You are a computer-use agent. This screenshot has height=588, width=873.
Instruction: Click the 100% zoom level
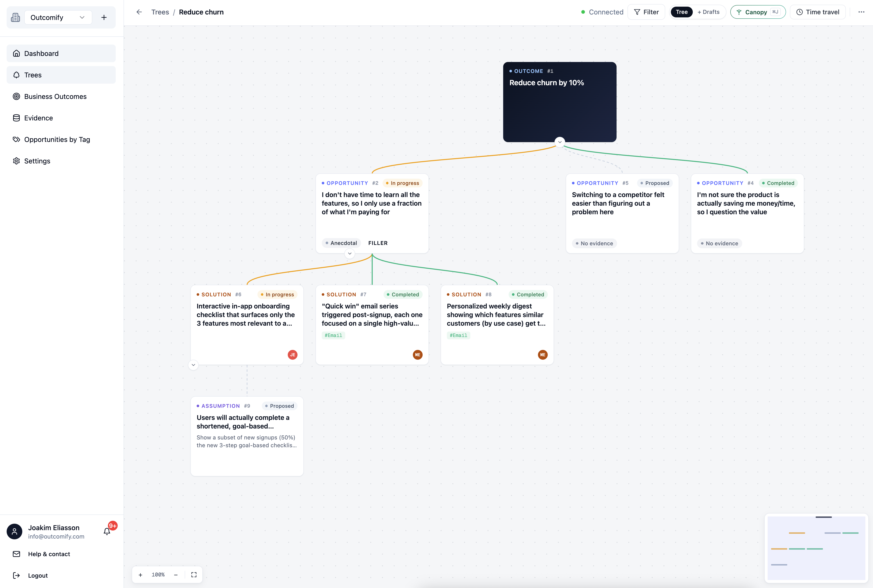click(158, 575)
